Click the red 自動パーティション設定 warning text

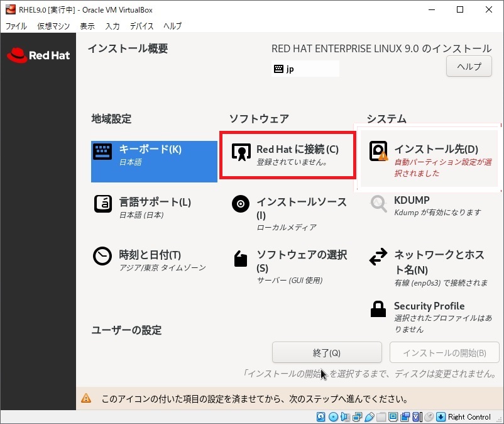(x=443, y=167)
